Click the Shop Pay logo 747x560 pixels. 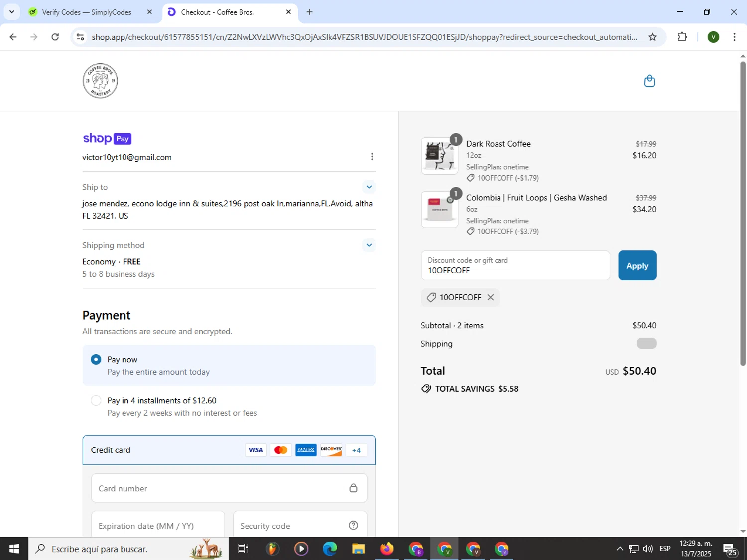(x=107, y=139)
